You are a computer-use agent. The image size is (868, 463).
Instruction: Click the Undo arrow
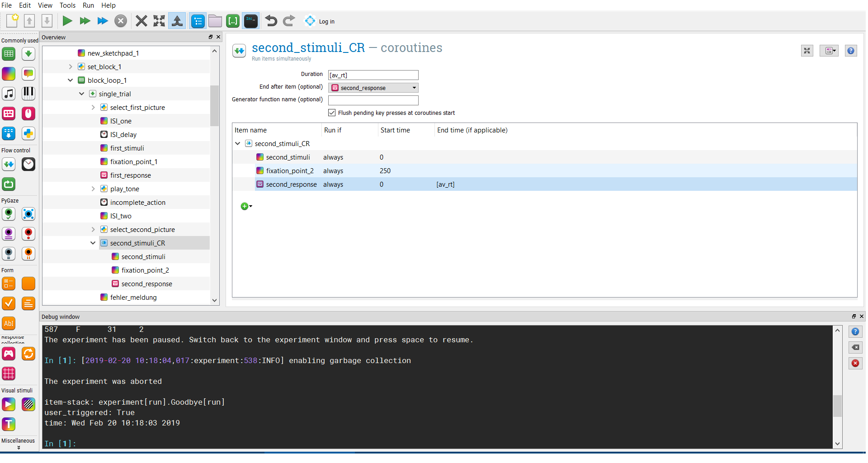pos(271,21)
